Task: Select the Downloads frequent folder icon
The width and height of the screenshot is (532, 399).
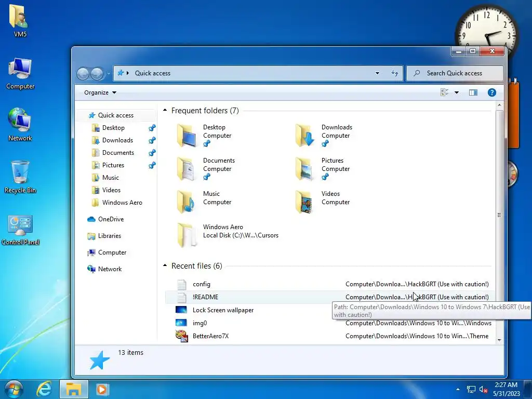Action: pyautogui.click(x=304, y=136)
